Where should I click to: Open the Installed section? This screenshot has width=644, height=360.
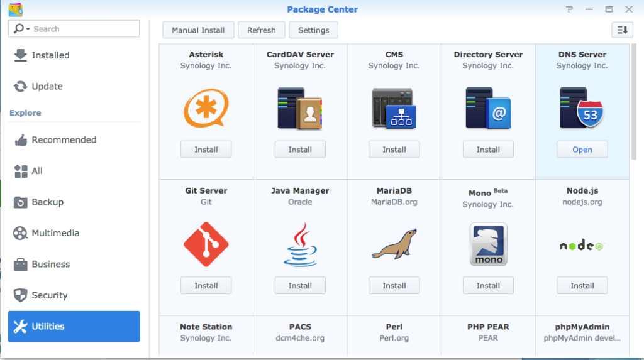74,55
